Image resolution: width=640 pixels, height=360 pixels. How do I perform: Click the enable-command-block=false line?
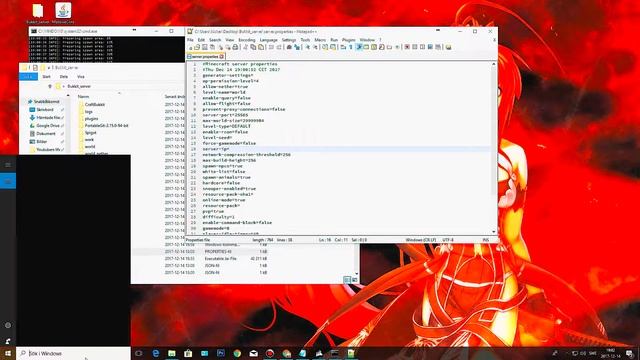[x=237, y=222]
